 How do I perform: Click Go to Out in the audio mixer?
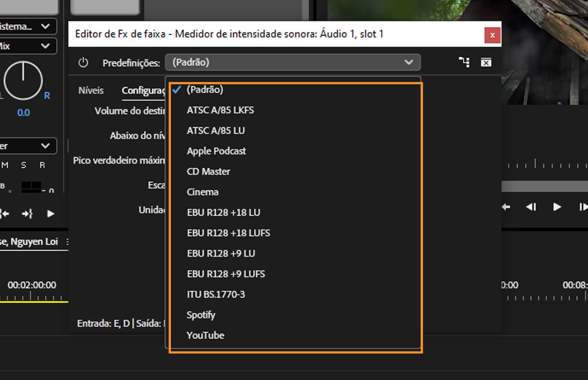click(28, 213)
